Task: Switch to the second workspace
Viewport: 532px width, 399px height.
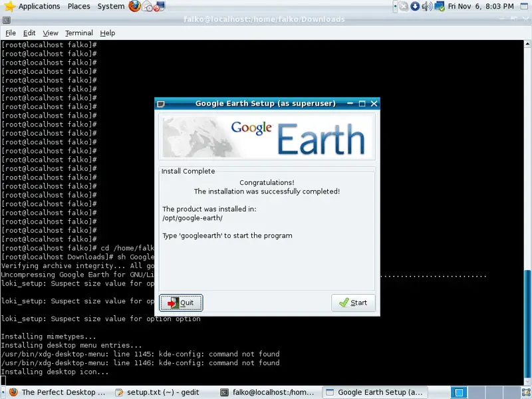Action: coord(476,392)
